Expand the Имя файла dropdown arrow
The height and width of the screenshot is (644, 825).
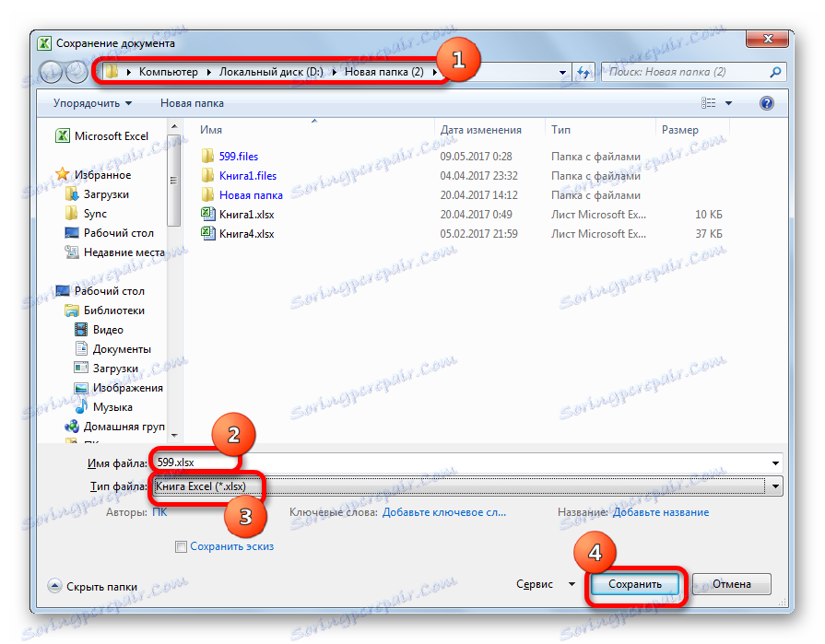tap(775, 463)
